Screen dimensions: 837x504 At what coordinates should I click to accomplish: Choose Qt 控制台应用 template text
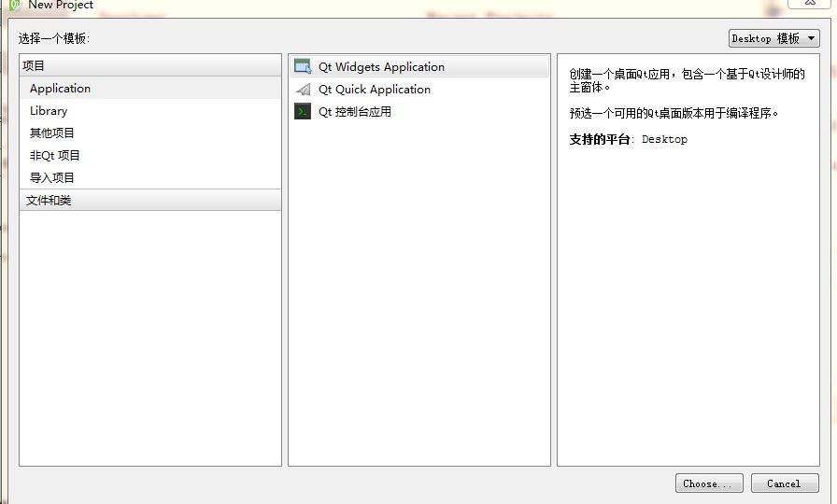coord(354,111)
